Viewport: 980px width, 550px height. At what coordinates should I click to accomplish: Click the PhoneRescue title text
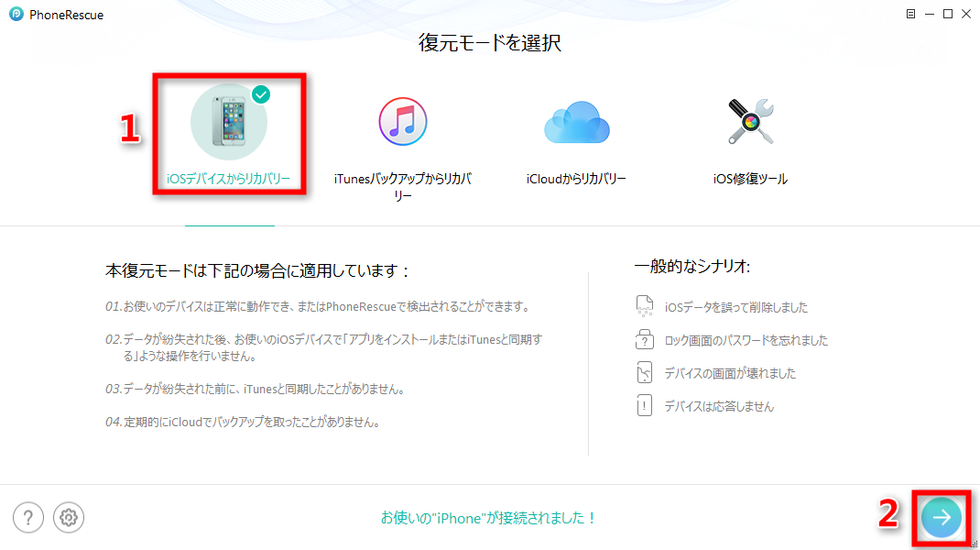tap(66, 15)
